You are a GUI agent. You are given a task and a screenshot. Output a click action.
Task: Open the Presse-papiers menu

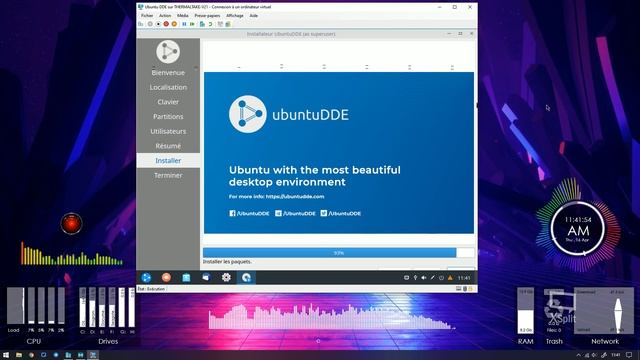pos(207,16)
